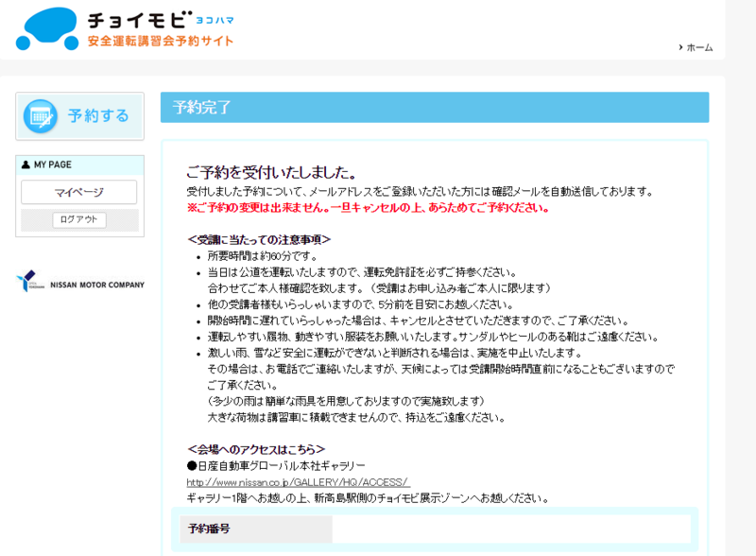The width and height of the screenshot is (756, 556).
Task: Click the person icon beside MY PAGE
Action: [25, 165]
